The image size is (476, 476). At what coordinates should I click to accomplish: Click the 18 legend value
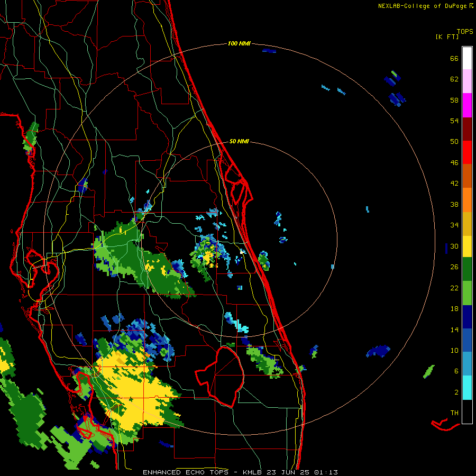(454, 308)
